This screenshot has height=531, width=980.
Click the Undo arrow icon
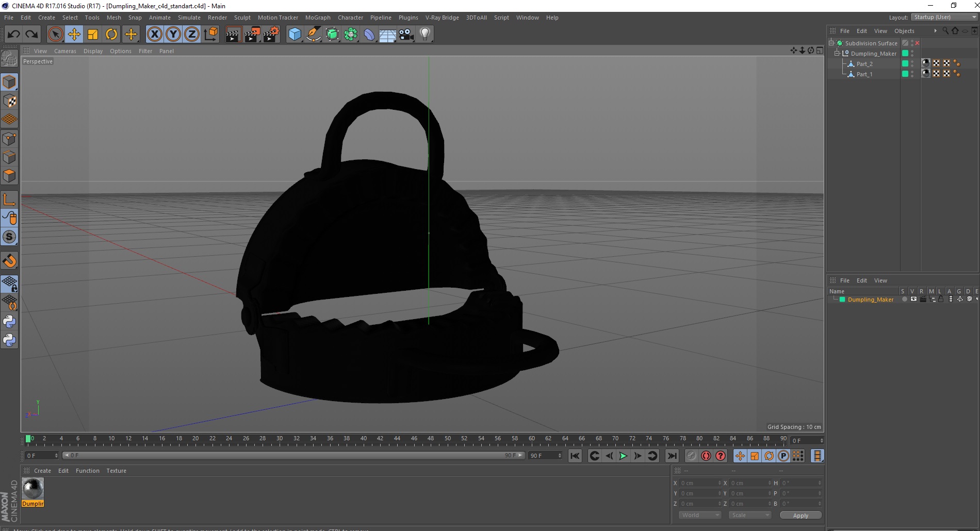(13, 35)
